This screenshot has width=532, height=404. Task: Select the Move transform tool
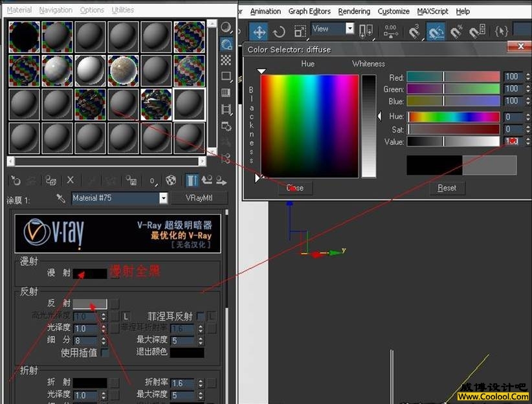pos(258,31)
